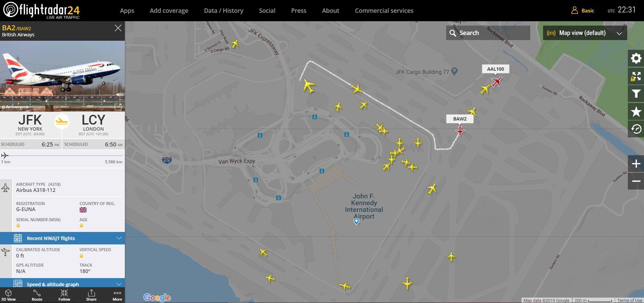The height and width of the screenshot is (303, 644).
Task: Click the UTC 22:31 clock
Action: click(622, 10)
